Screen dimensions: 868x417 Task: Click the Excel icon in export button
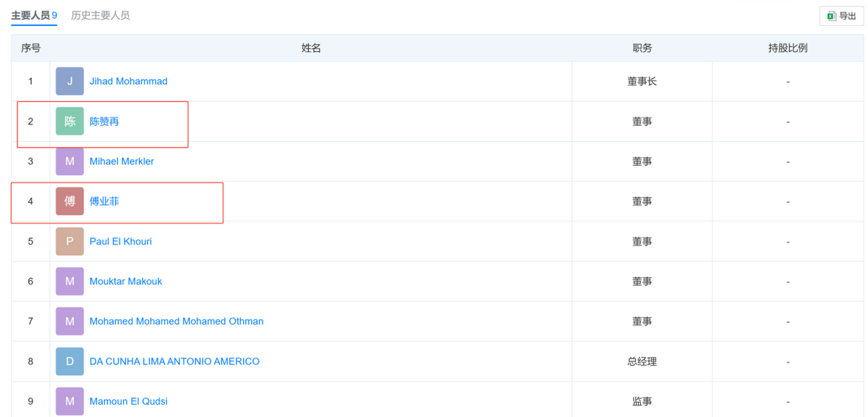[832, 16]
